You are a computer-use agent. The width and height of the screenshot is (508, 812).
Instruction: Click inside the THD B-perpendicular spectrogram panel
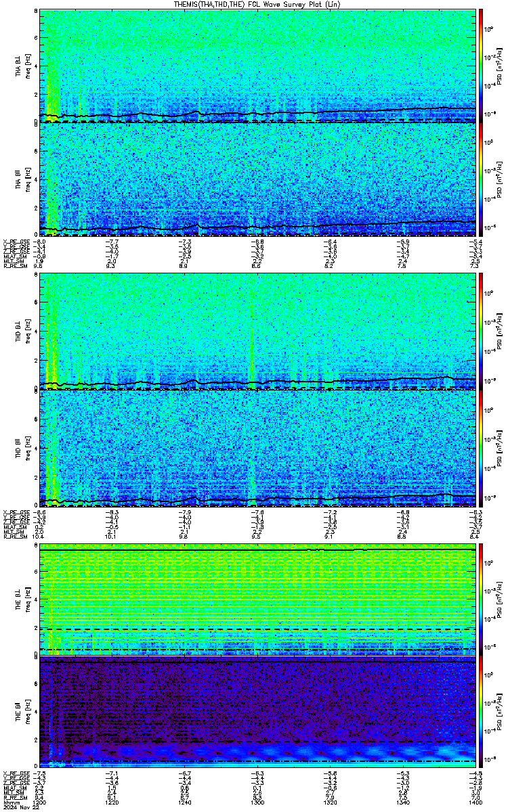coord(257,332)
